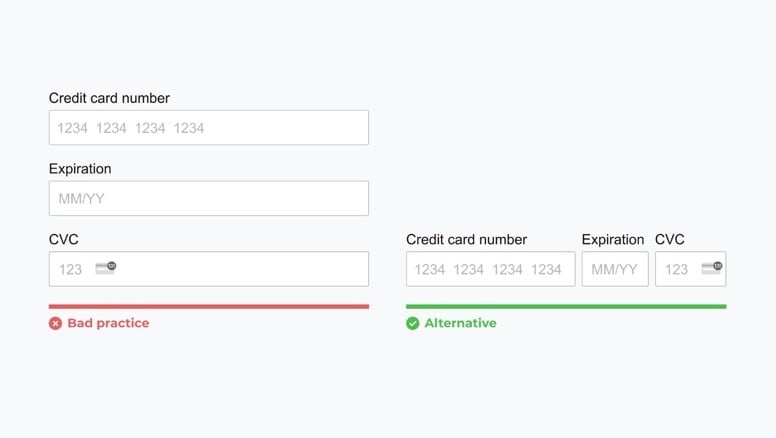
Task: Click the Bad practice label text
Action: pos(108,323)
